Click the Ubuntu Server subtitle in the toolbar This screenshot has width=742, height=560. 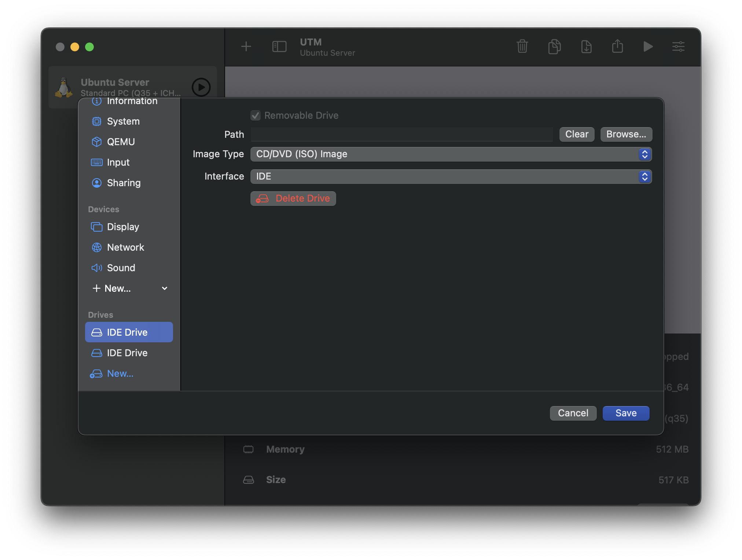point(327,53)
